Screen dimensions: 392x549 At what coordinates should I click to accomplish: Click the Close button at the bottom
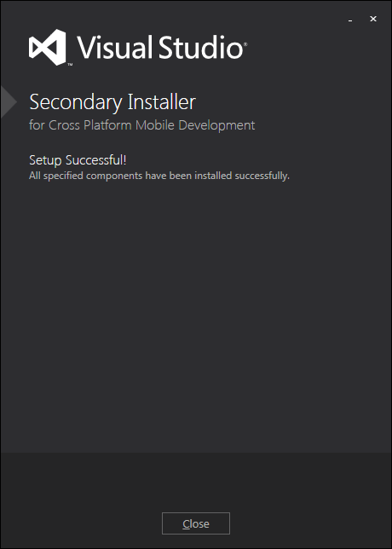click(196, 523)
